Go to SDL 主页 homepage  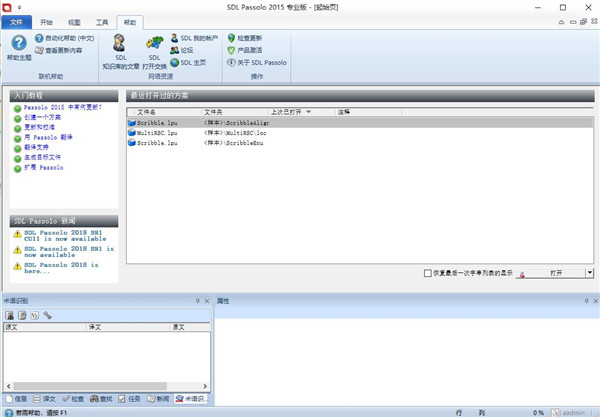pyautogui.click(x=188, y=62)
